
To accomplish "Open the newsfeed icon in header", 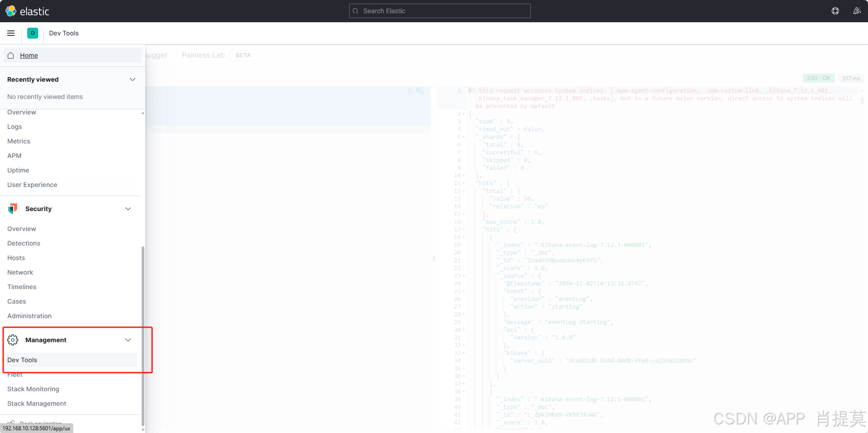I will [857, 11].
